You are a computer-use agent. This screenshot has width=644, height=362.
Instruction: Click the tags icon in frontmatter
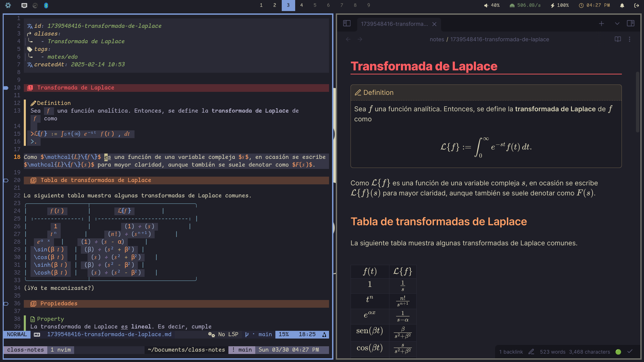click(x=30, y=49)
